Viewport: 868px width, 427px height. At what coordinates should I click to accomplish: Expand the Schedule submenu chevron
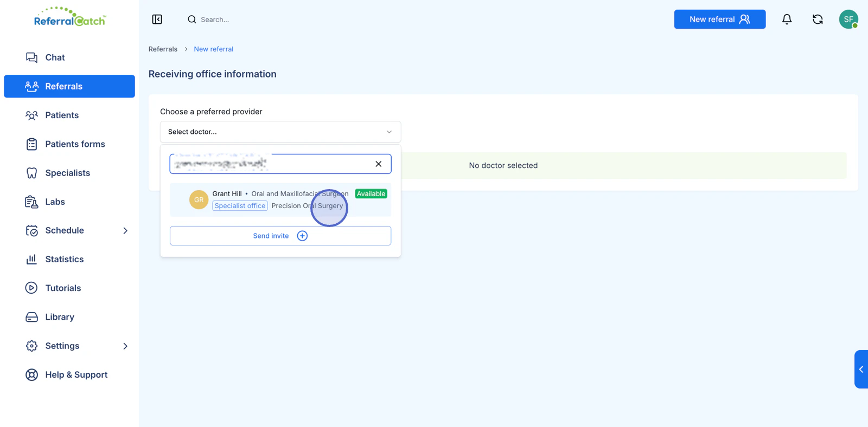point(125,230)
